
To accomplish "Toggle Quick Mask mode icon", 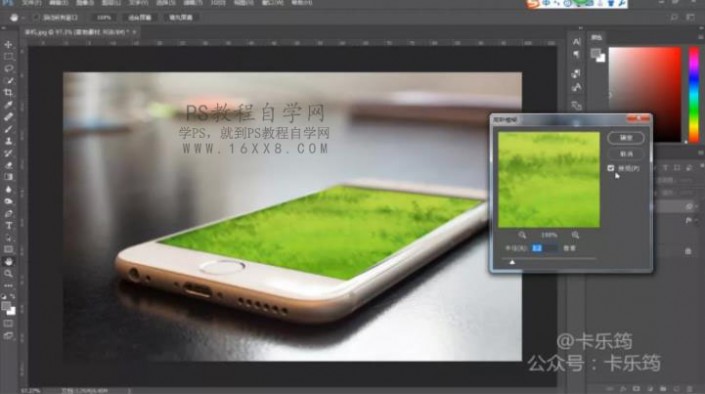I will tap(9, 323).
